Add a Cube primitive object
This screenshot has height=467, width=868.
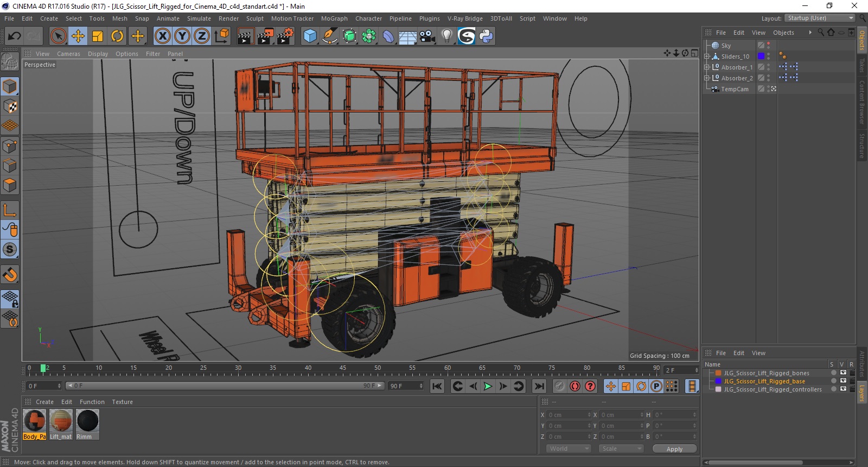[310, 36]
